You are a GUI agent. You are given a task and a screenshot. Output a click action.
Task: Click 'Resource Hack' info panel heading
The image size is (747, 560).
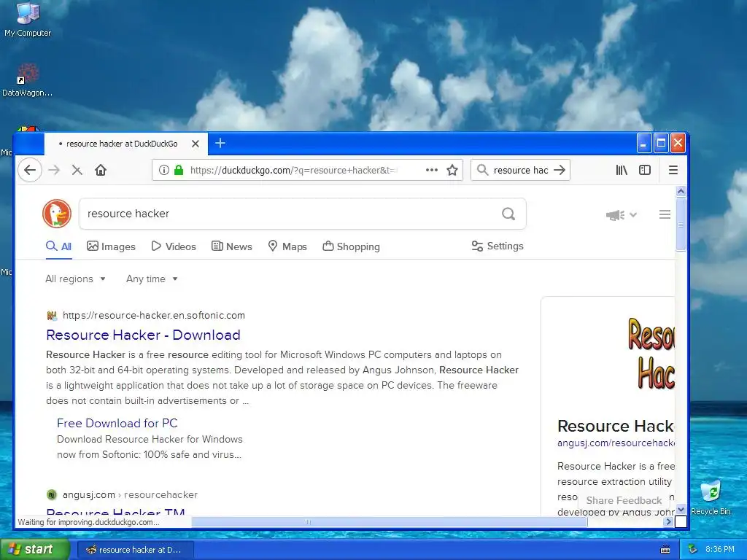click(616, 426)
